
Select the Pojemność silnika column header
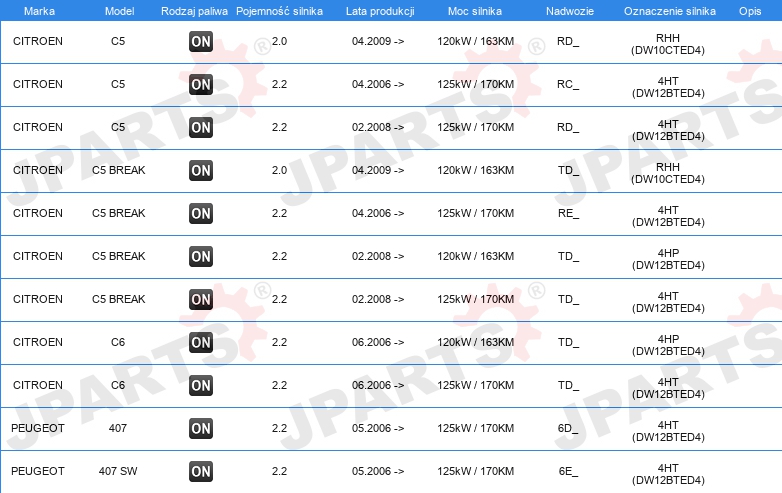pyautogui.click(x=279, y=11)
